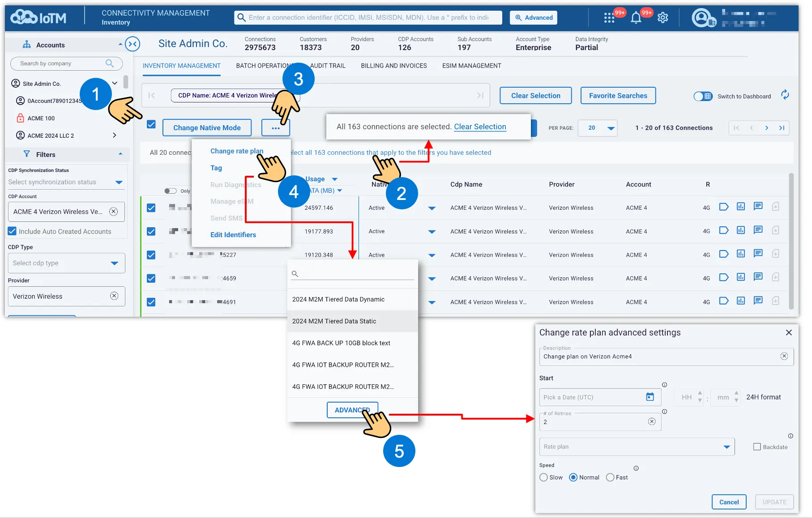Click the Change Native Mode button
This screenshot has height=518, width=812.
click(207, 127)
